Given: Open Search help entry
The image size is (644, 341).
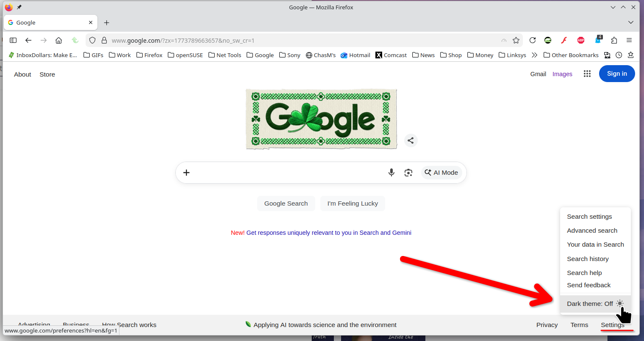Looking at the screenshot, I should tap(584, 273).
